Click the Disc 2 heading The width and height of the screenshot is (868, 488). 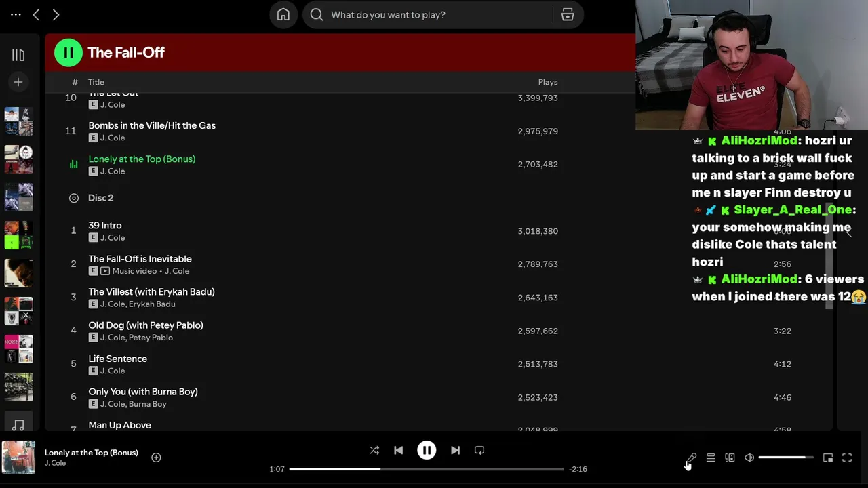point(100,198)
